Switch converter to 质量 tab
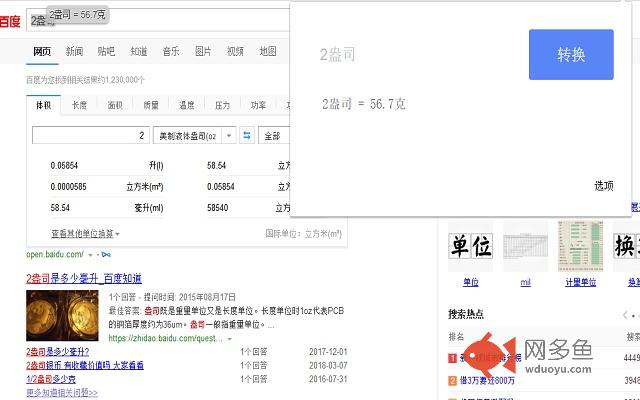640x400 pixels. click(x=151, y=105)
